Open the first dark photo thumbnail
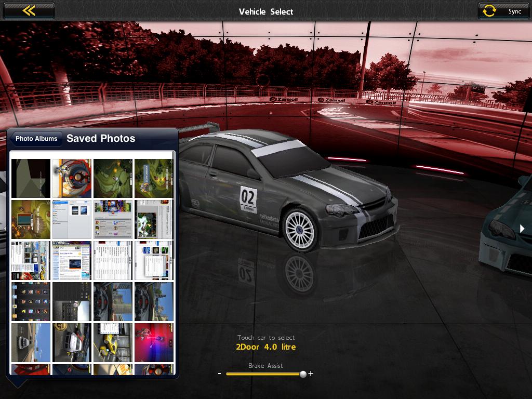Viewport: 532px width, 399px height. 31,178
